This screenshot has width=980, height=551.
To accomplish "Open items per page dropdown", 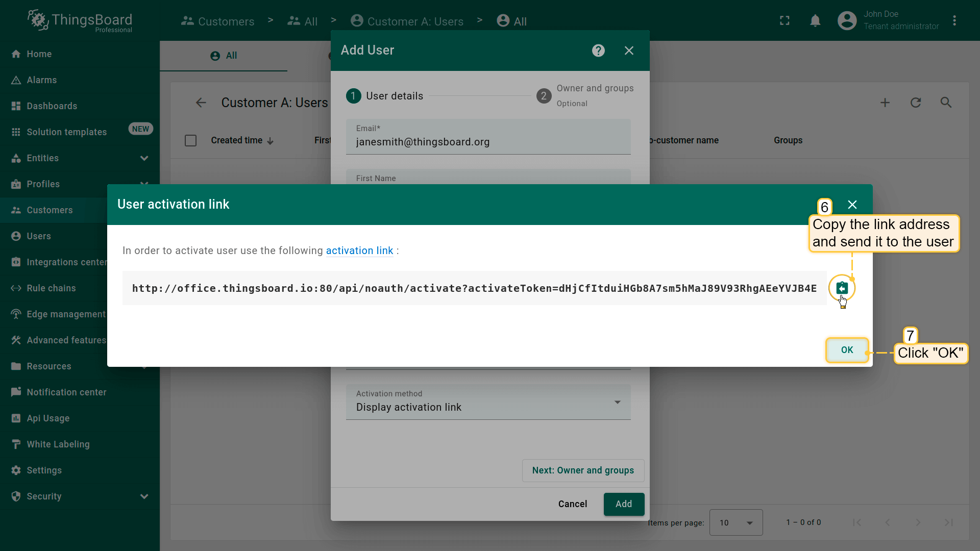I will 736,522.
